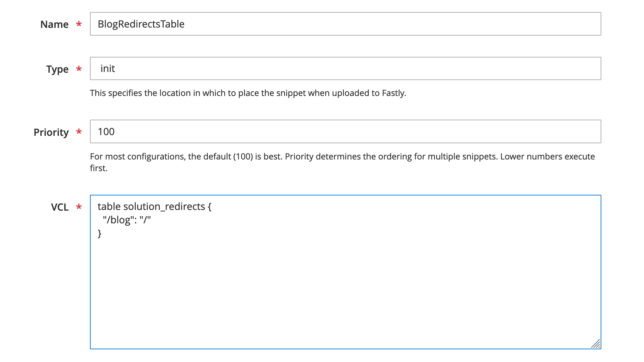The width and height of the screenshot is (644, 362).
Task: Click the red asterisk next to Name
Action: (79, 24)
